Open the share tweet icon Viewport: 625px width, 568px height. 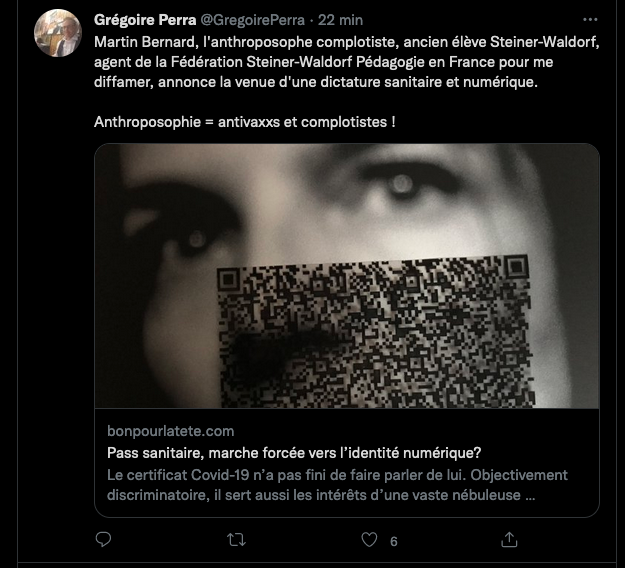[509, 540]
